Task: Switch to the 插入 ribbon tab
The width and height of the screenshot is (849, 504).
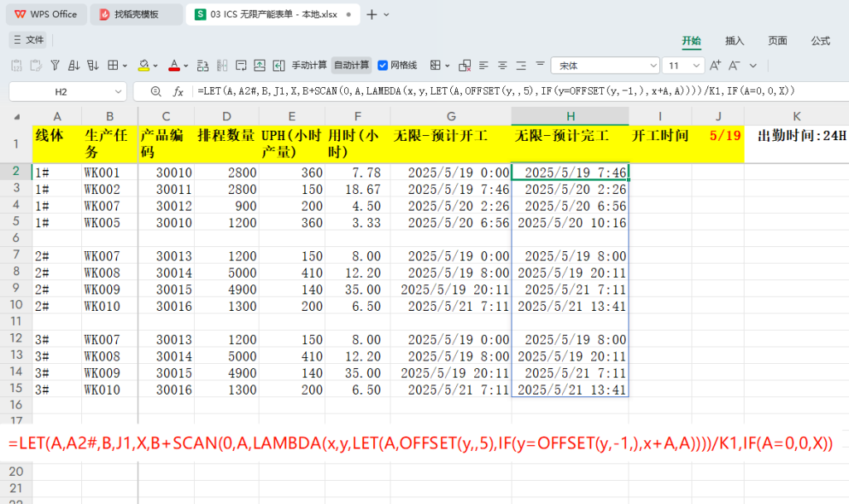Action: point(735,41)
